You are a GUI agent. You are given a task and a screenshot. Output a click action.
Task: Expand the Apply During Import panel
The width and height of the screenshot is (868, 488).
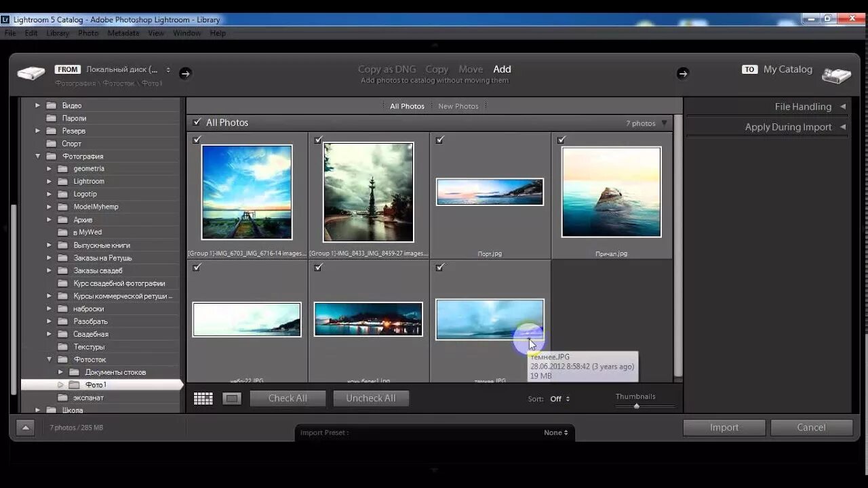(843, 127)
